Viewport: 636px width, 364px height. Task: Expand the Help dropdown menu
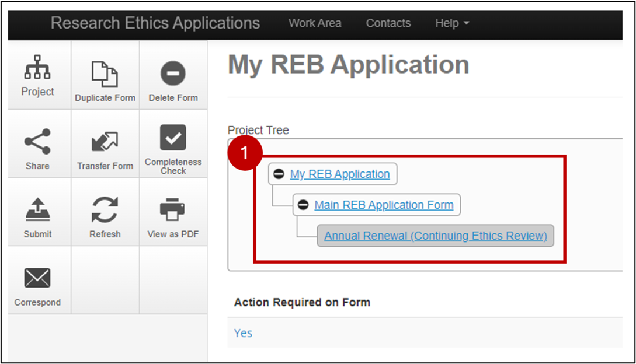click(x=452, y=23)
